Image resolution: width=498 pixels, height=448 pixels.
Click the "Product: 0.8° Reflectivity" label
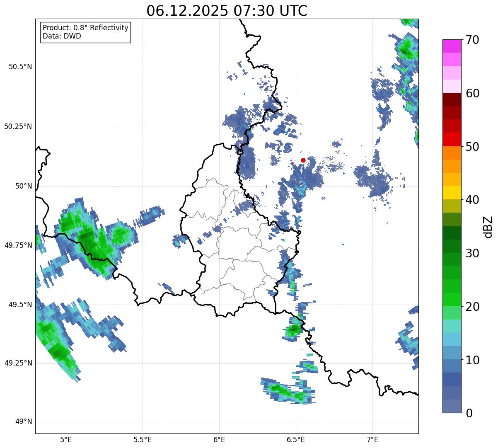86,28
